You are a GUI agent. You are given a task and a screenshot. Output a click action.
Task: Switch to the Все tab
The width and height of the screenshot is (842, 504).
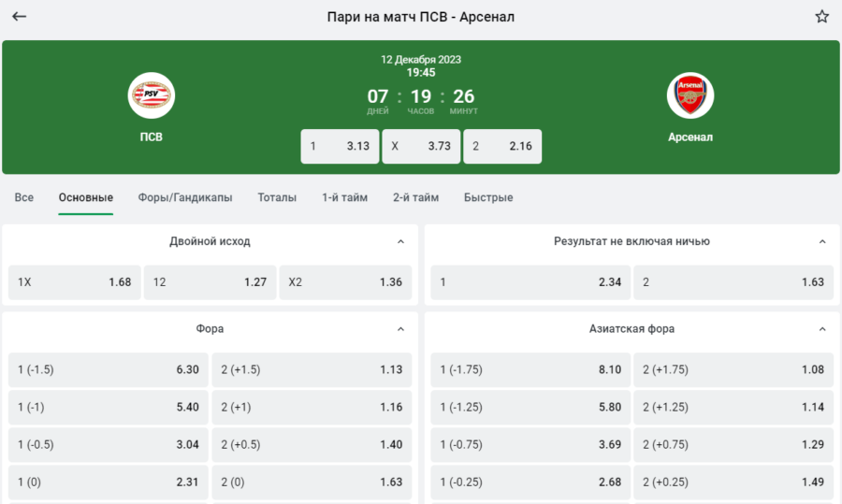24,197
